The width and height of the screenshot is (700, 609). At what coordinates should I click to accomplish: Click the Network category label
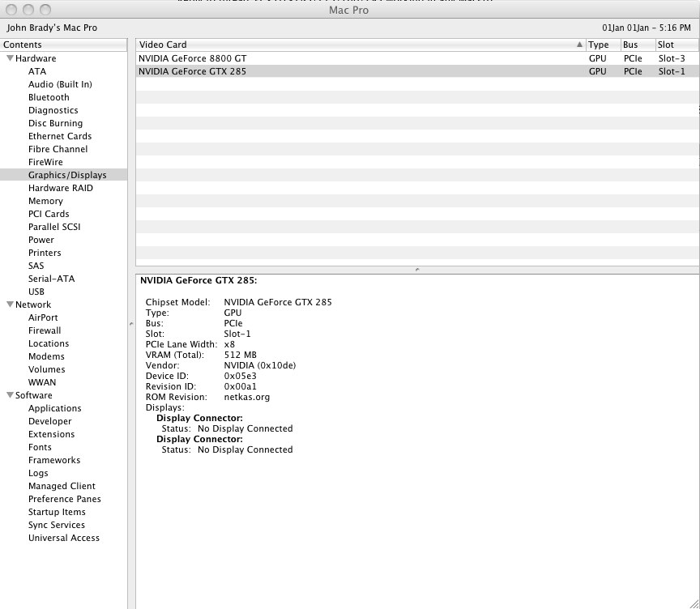click(33, 304)
